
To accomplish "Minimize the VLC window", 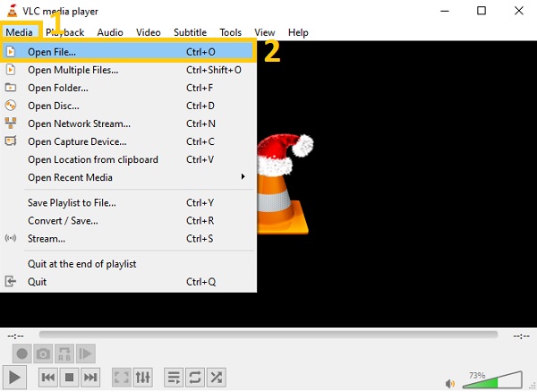I will click(445, 11).
